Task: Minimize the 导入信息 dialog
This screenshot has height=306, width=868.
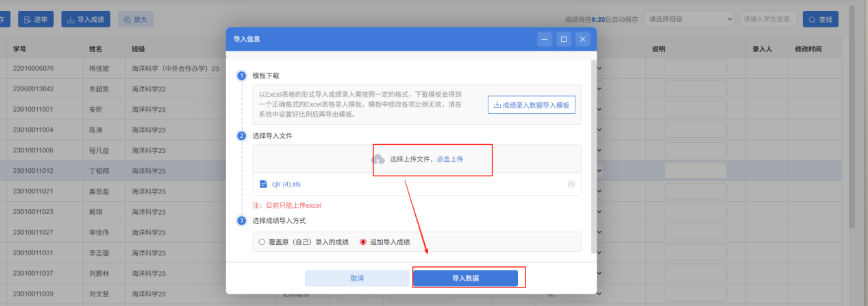Action: 545,39
